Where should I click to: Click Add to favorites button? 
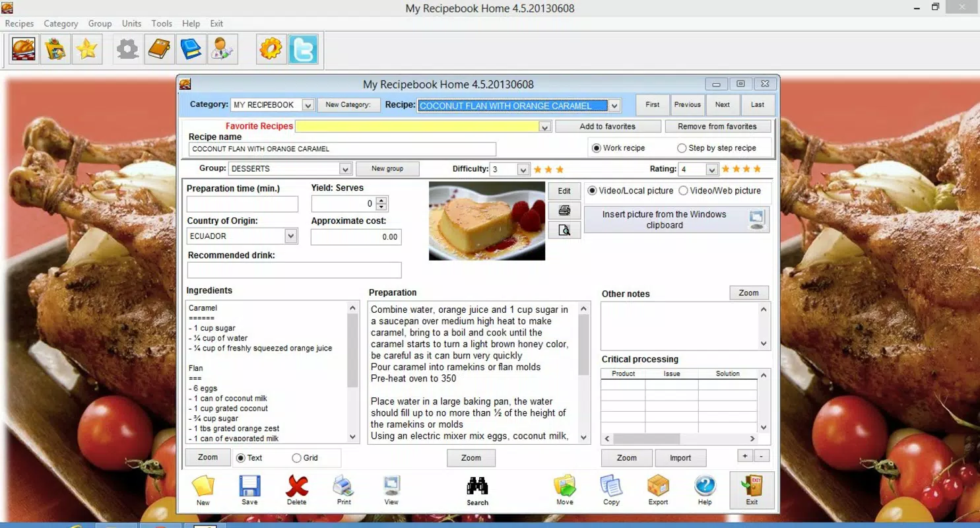(608, 127)
